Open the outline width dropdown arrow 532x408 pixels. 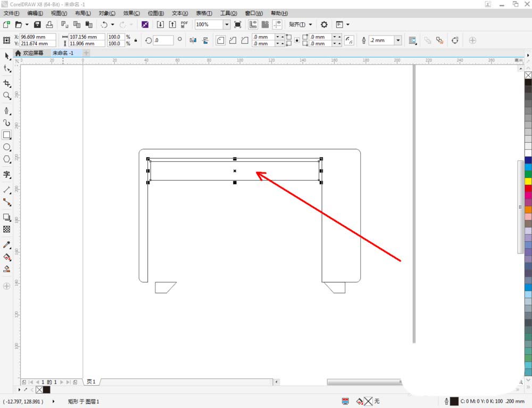tap(398, 40)
